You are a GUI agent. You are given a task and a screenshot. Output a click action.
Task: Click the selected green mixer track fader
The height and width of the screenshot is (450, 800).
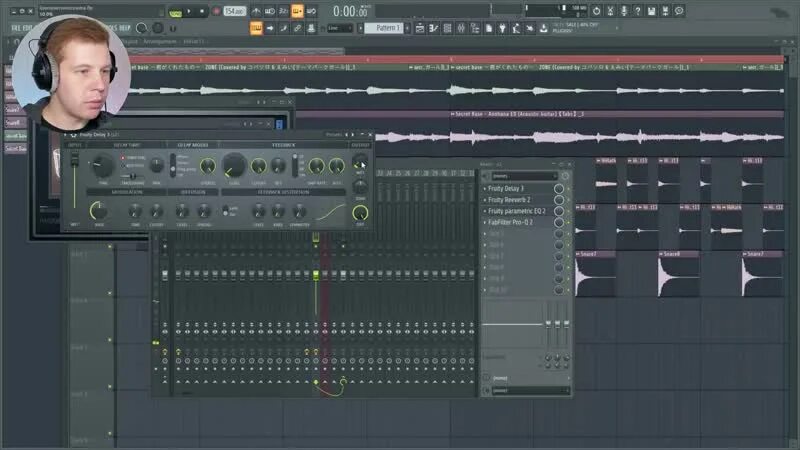tap(316, 276)
